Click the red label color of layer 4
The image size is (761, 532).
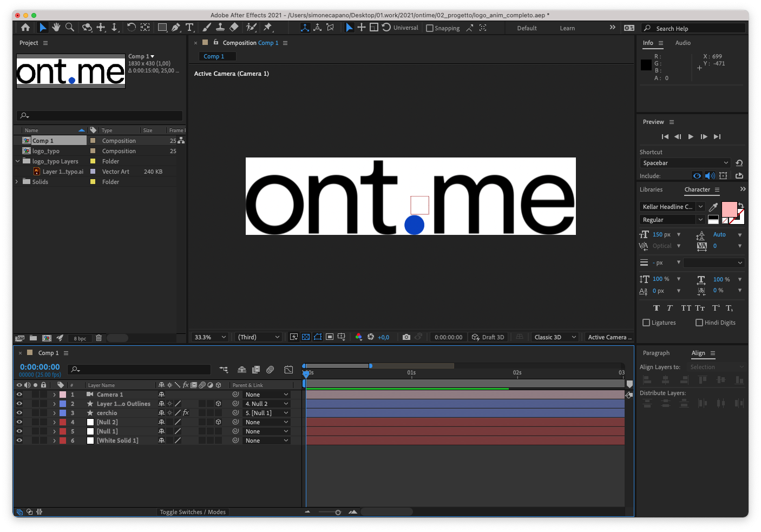63,422
